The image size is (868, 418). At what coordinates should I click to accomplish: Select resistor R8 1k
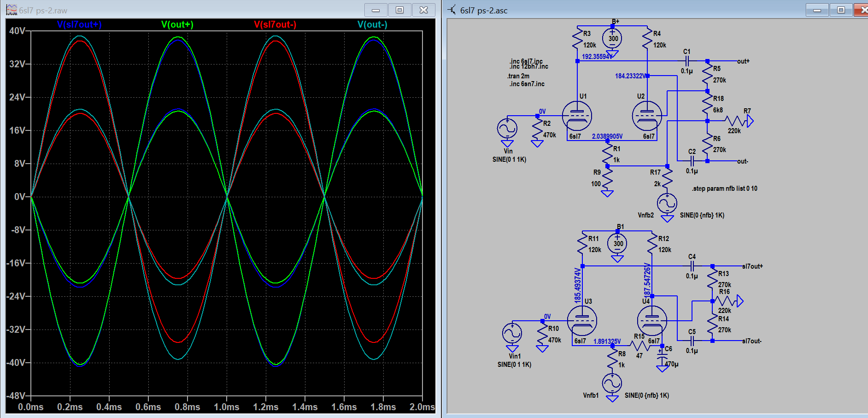pyautogui.click(x=612, y=359)
